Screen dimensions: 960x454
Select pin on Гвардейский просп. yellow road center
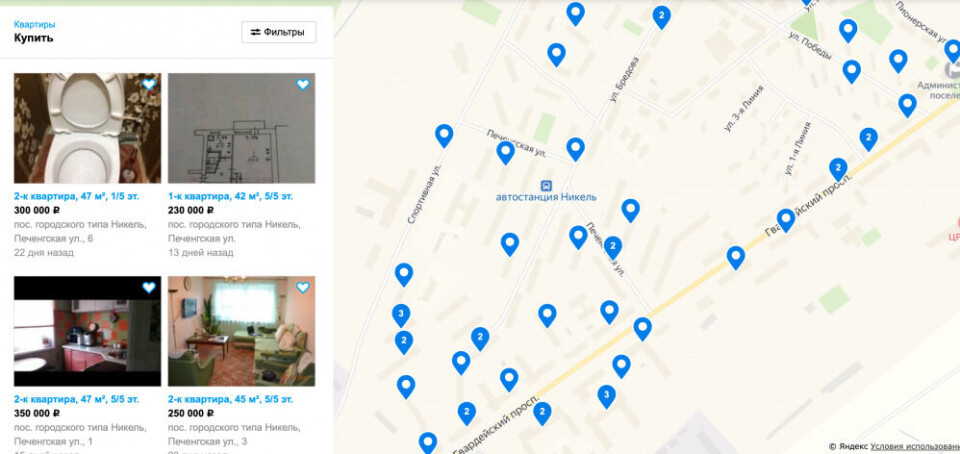pos(735,258)
